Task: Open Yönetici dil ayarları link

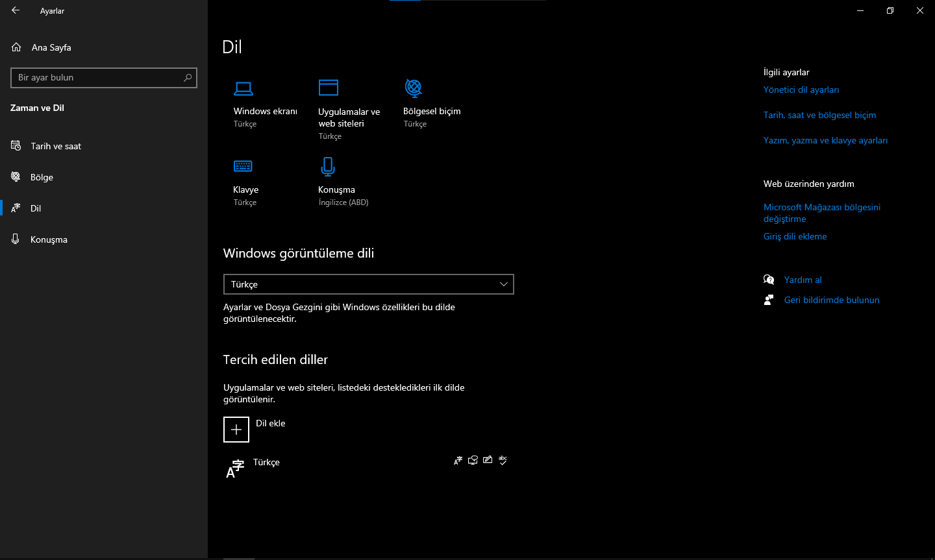Action: click(801, 90)
